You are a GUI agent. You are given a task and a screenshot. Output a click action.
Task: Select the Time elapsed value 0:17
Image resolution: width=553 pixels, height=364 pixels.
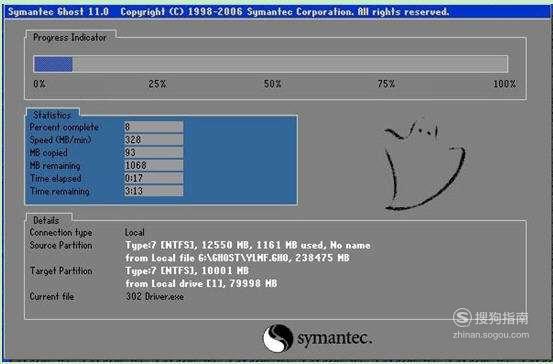click(153, 178)
